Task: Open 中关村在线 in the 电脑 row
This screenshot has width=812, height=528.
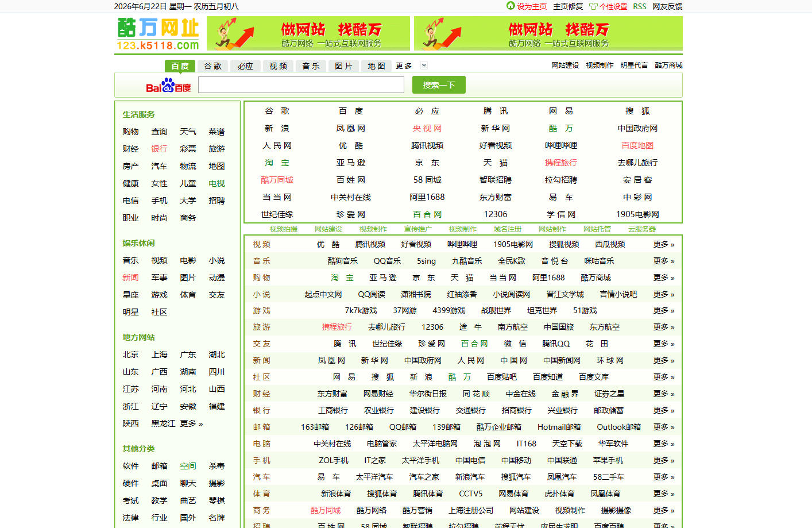Action: [x=332, y=444]
